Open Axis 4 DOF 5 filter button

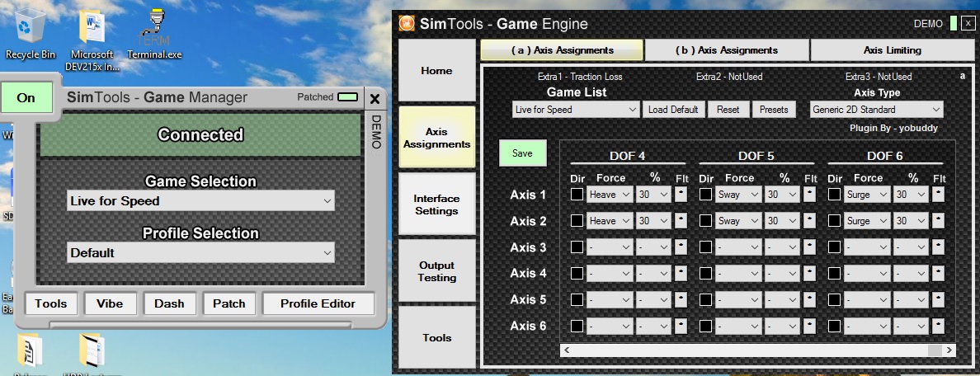click(809, 274)
